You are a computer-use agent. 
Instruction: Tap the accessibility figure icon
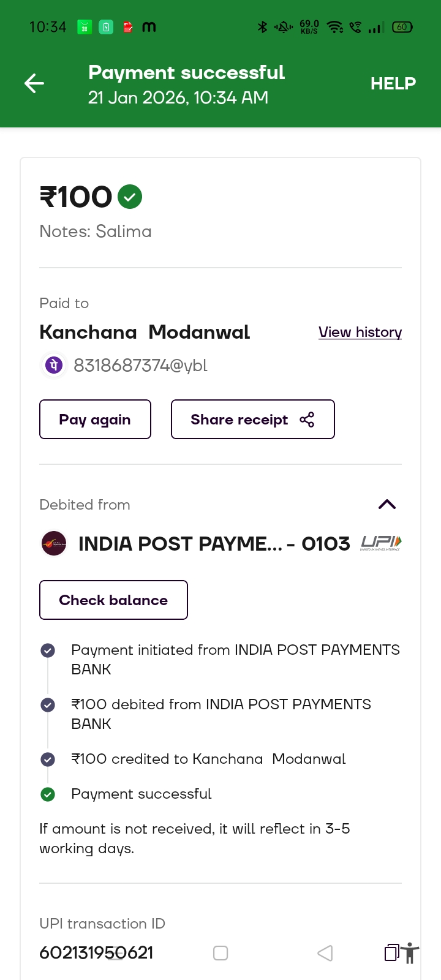pos(411,953)
